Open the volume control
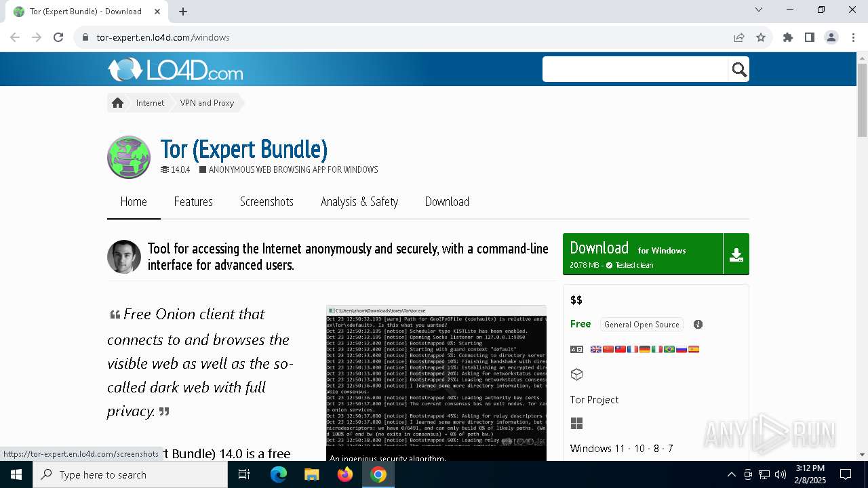The height and width of the screenshot is (488, 868). 781,474
